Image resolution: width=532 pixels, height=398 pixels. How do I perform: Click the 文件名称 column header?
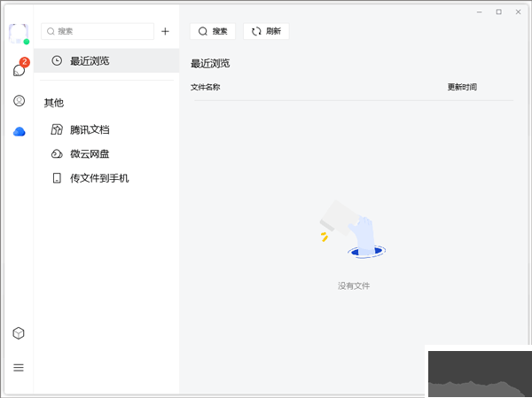[x=205, y=87]
